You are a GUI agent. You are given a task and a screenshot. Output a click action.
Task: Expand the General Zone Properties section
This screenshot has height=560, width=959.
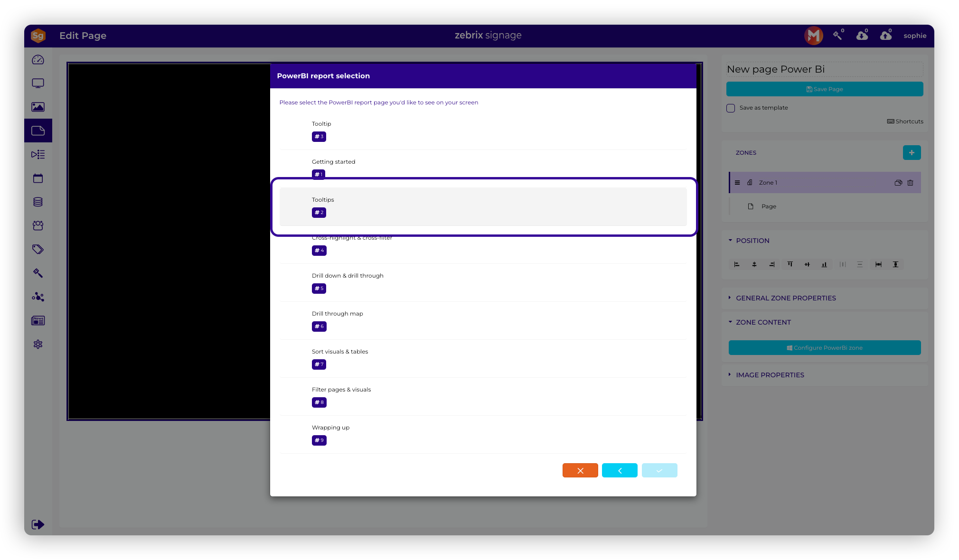coord(785,298)
